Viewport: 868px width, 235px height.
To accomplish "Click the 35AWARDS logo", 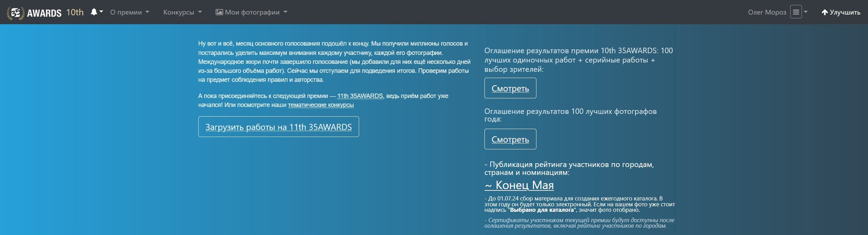I will point(34,12).
